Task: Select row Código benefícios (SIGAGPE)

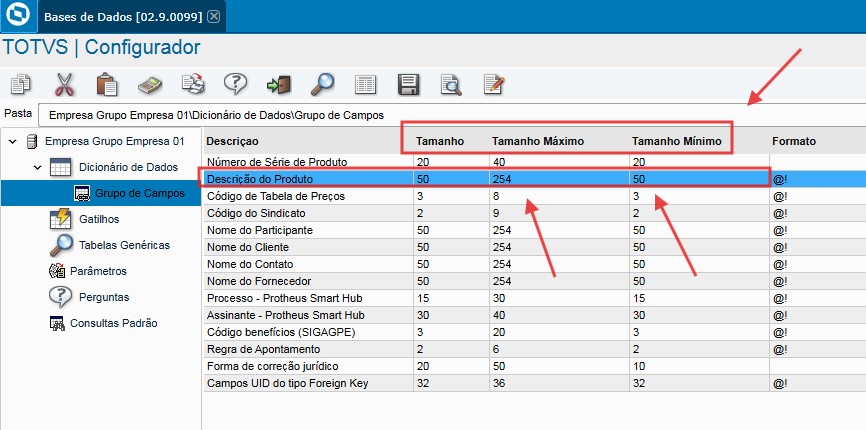Action: (x=535, y=332)
